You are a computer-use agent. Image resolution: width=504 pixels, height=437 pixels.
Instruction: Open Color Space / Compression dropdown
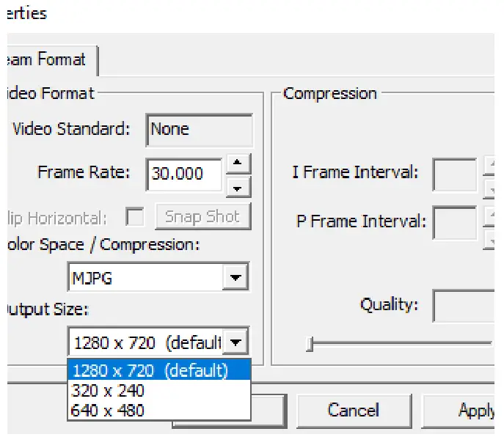235,278
